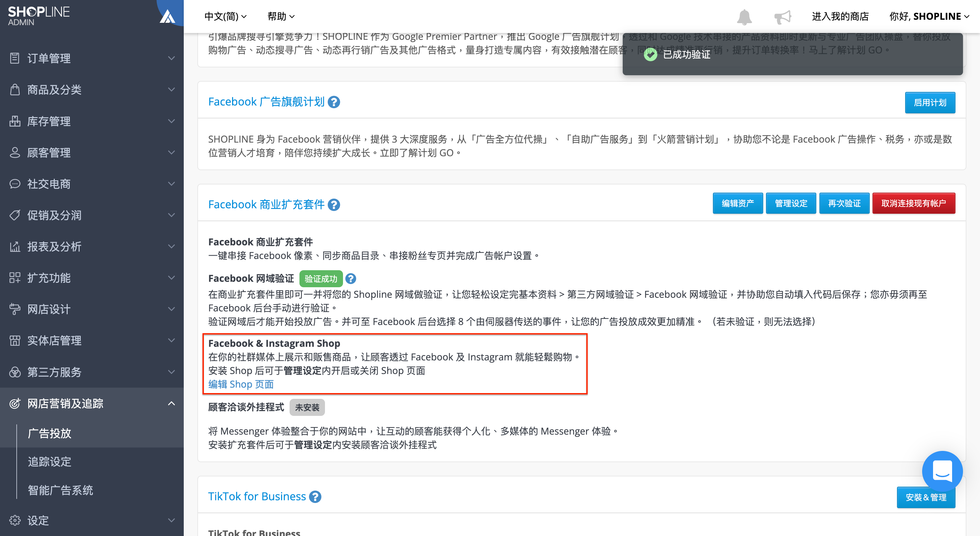Open the notifications bell icon
The height and width of the screenshot is (536, 980).
(x=744, y=17)
